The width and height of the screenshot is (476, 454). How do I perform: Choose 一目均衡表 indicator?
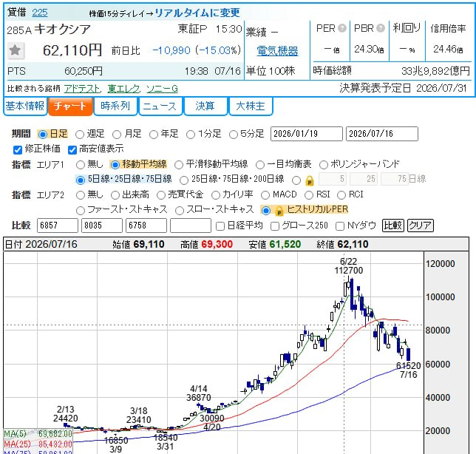tap(260, 165)
